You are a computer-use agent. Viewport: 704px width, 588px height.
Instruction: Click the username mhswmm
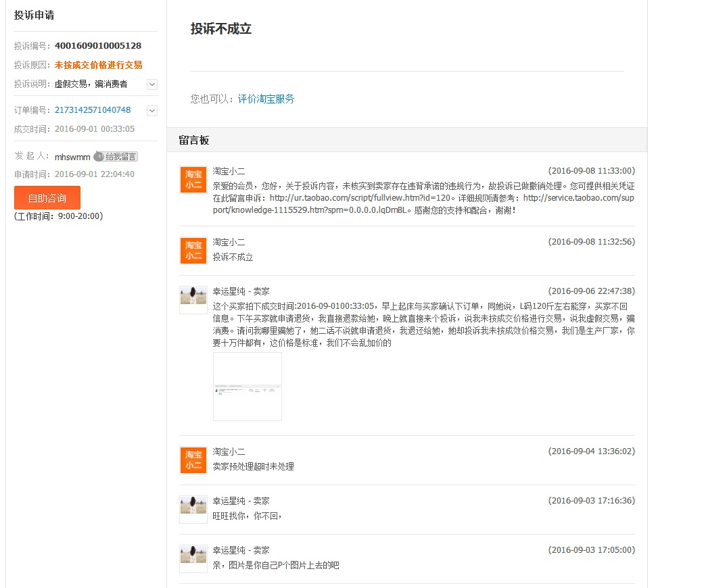(72, 157)
